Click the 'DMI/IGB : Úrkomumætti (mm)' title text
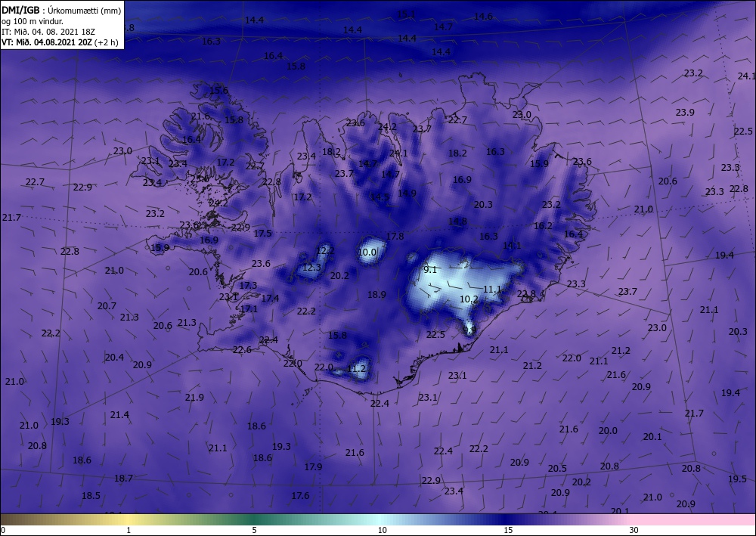 [x=61, y=10]
